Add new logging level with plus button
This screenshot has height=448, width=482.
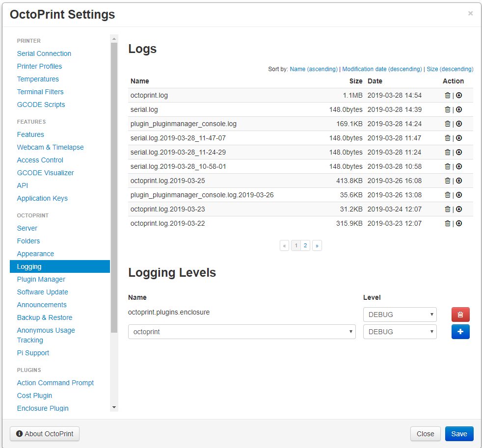tap(460, 332)
